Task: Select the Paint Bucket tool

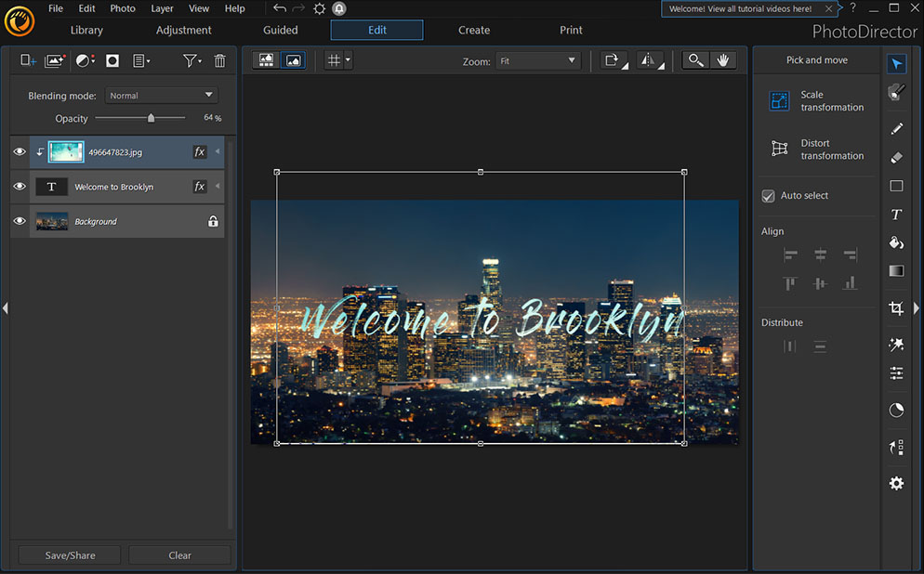Action: (x=896, y=242)
